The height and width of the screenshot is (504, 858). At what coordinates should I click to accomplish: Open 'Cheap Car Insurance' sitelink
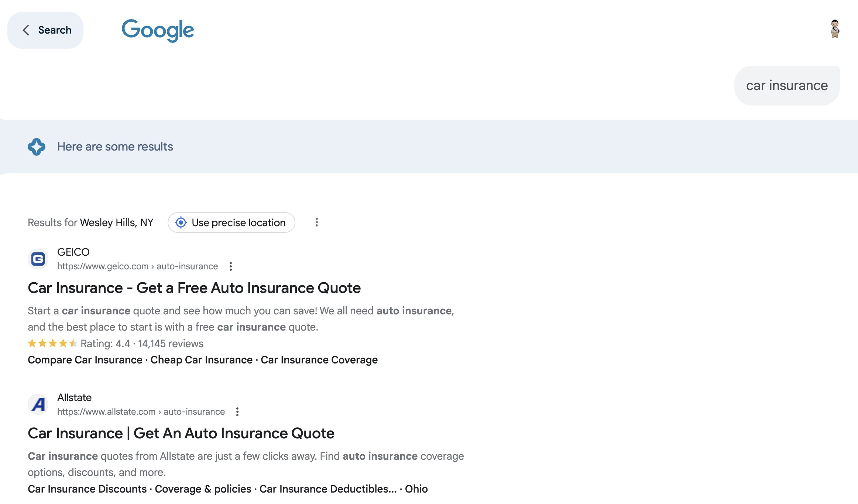click(x=201, y=360)
